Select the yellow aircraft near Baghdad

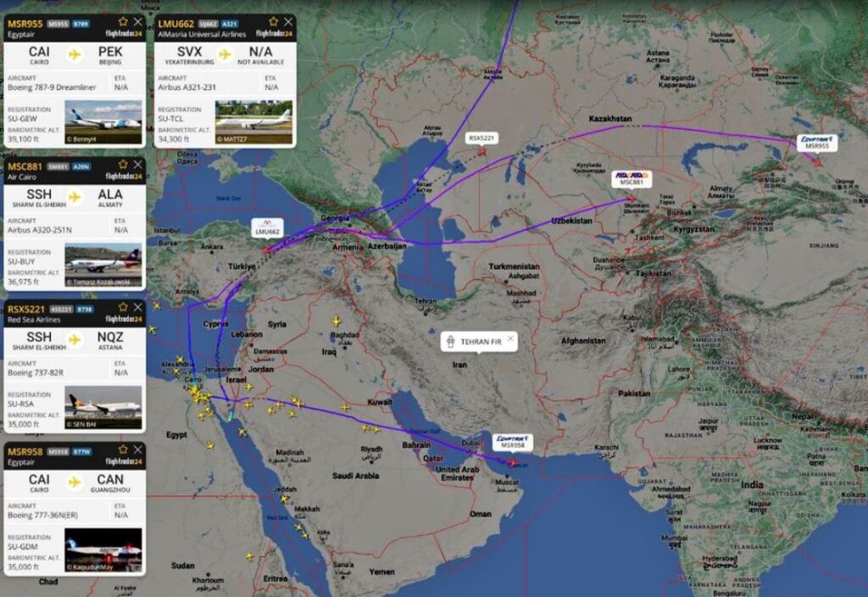point(336,321)
